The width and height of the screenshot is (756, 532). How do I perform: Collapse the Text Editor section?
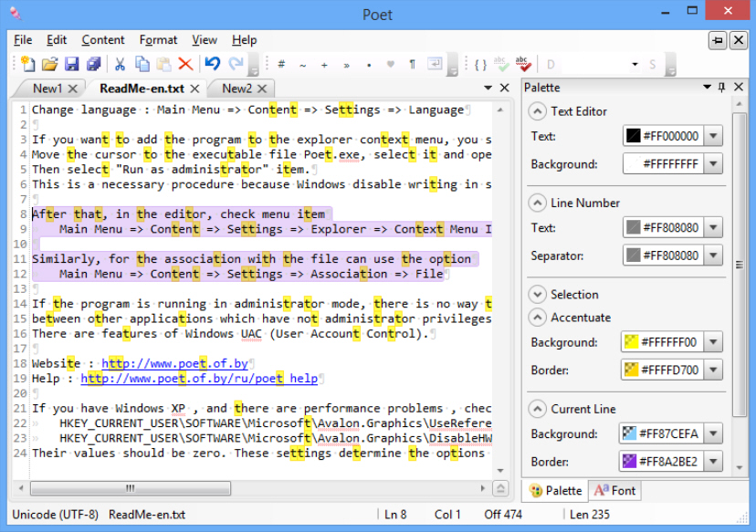537,111
